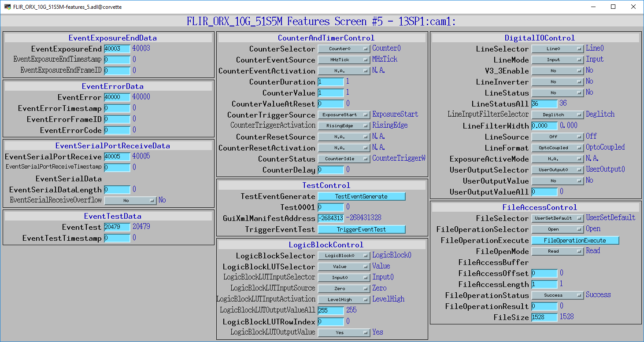Open the LogicBlockSelector dropdown
The image size is (644, 342).
344,256
